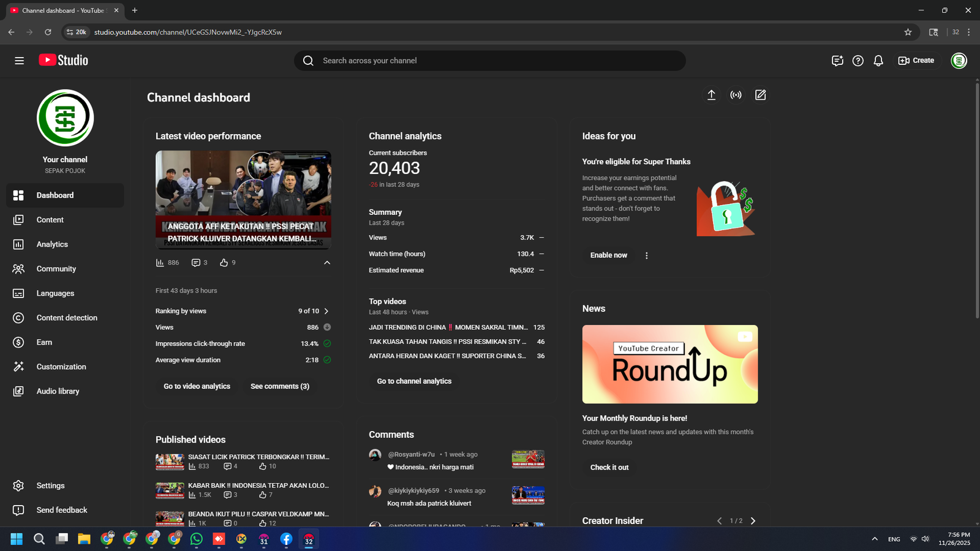Open the notifications bell

[878, 61]
